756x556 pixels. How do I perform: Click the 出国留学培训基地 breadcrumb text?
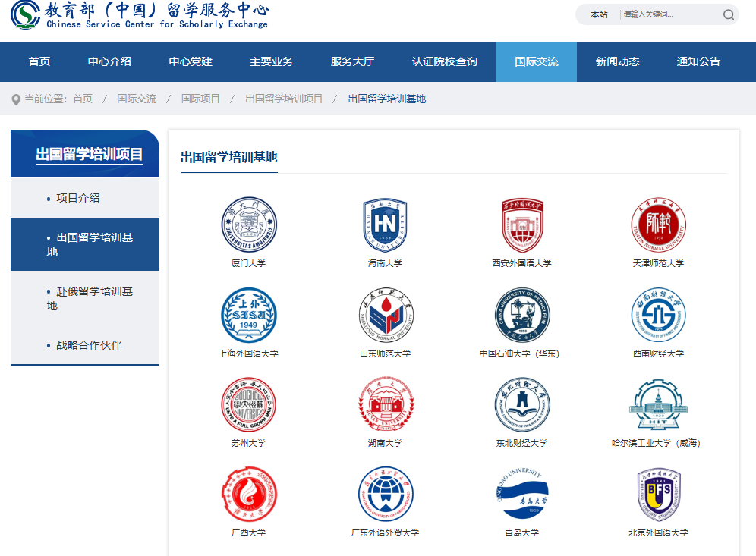pyautogui.click(x=387, y=99)
